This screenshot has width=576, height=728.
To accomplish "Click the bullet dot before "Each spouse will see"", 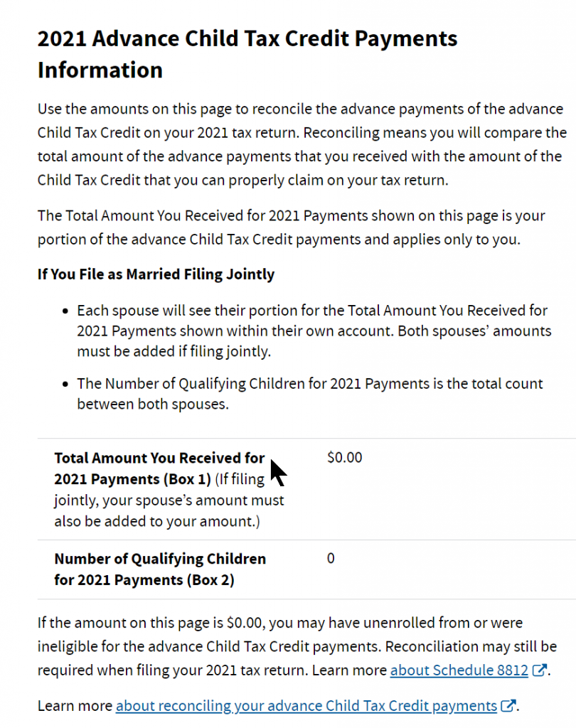I will coord(65,311).
